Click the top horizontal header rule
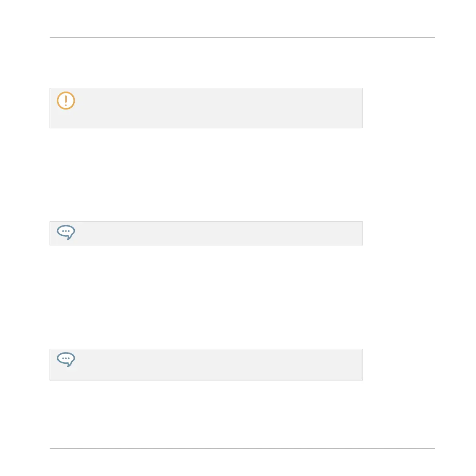The height and width of the screenshot is (476, 476). 242,37
